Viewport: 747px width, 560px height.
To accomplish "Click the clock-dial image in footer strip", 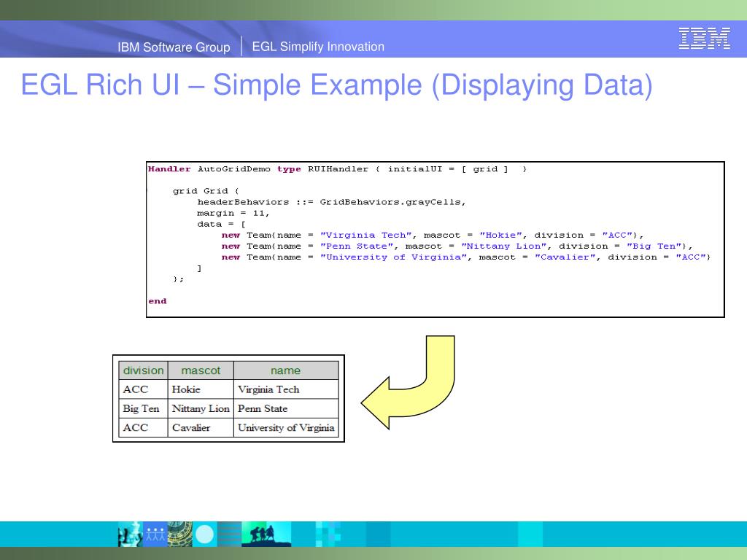I will coord(179,534).
